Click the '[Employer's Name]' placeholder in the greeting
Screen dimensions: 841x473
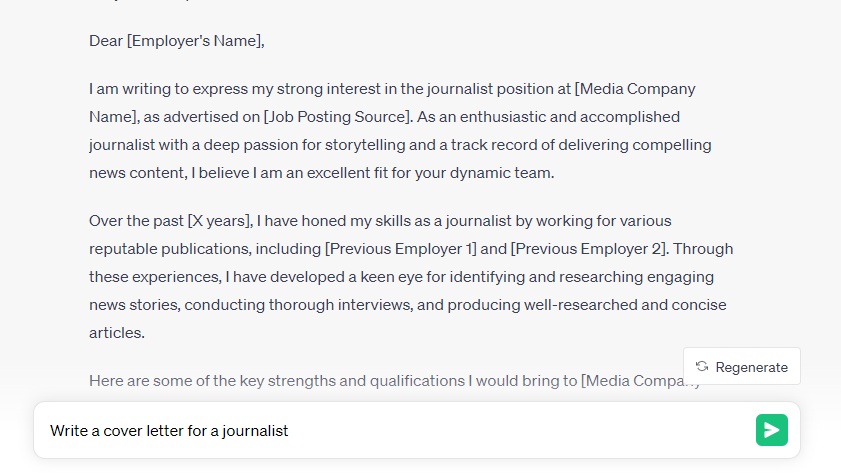pos(194,41)
